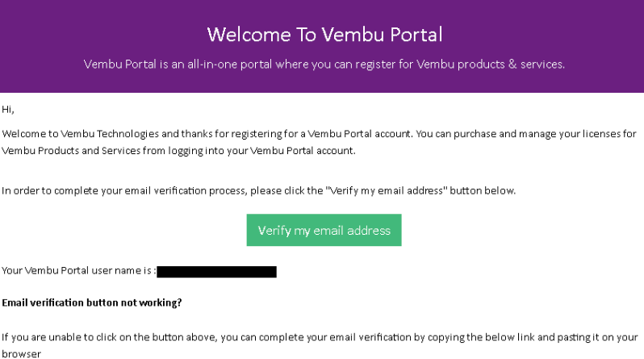Screen dimensions: 644x359
Task: Click the paragraph starting 'If you are unable'
Action: pos(320,345)
